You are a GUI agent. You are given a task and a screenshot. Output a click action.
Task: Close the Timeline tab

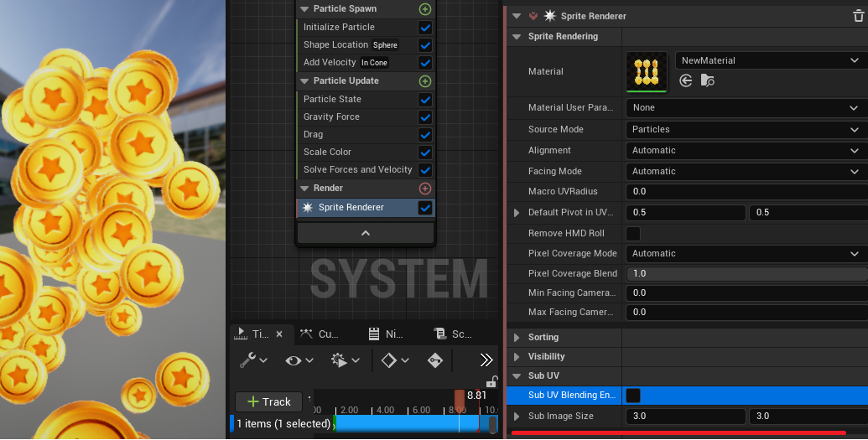pos(279,334)
